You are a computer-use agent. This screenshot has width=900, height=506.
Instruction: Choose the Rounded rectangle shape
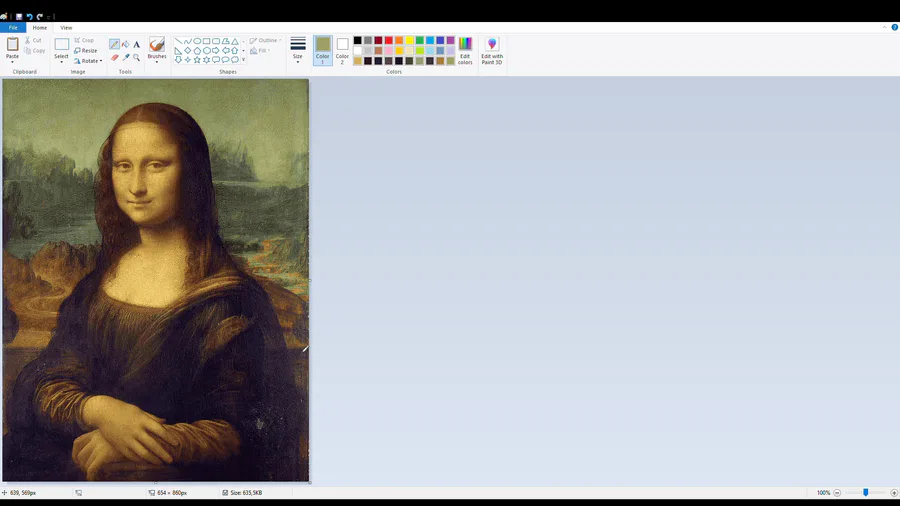click(216, 41)
